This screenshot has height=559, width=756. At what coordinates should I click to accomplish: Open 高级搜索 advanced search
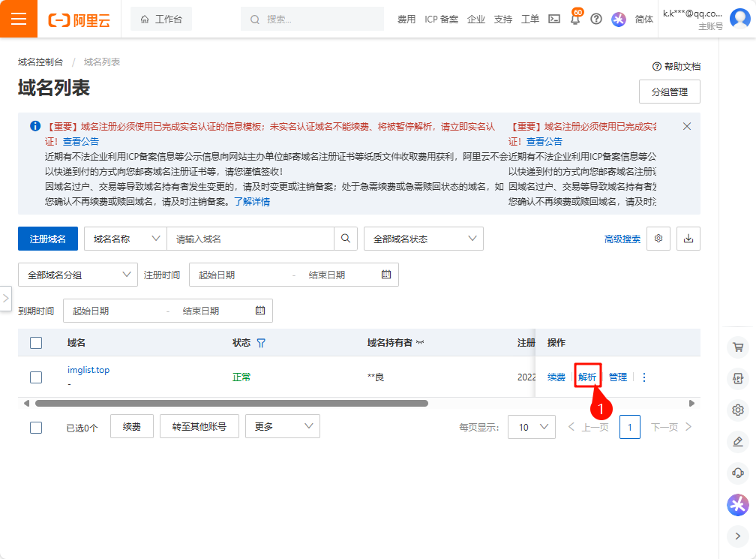[x=622, y=239]
